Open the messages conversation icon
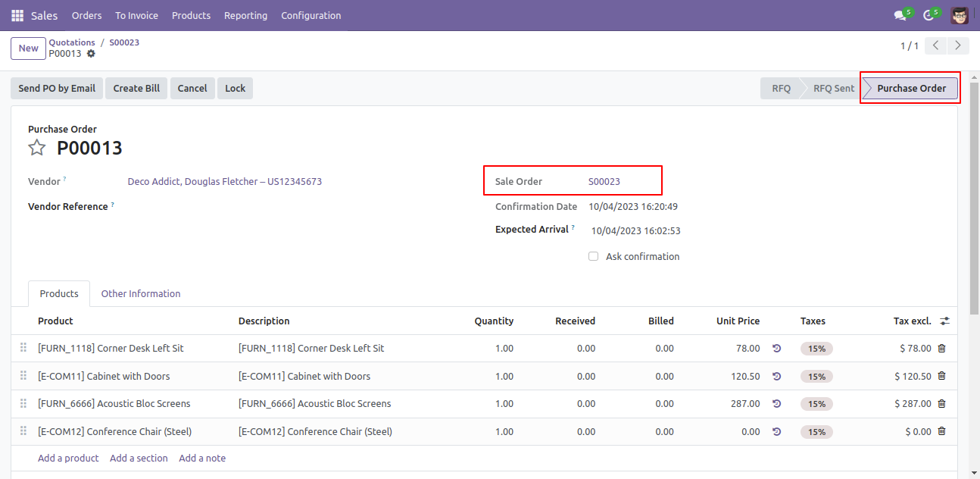Viewport: 980px width, 479px height. click(900, 15)
